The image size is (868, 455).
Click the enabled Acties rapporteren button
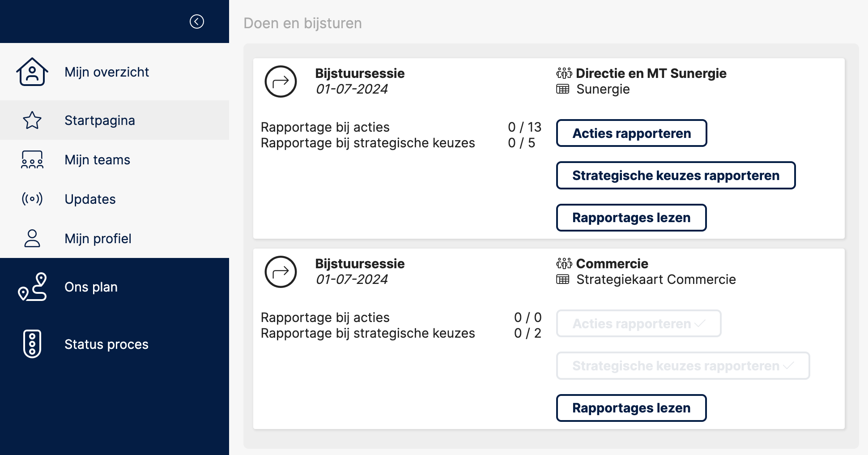(x=631, y=133)
